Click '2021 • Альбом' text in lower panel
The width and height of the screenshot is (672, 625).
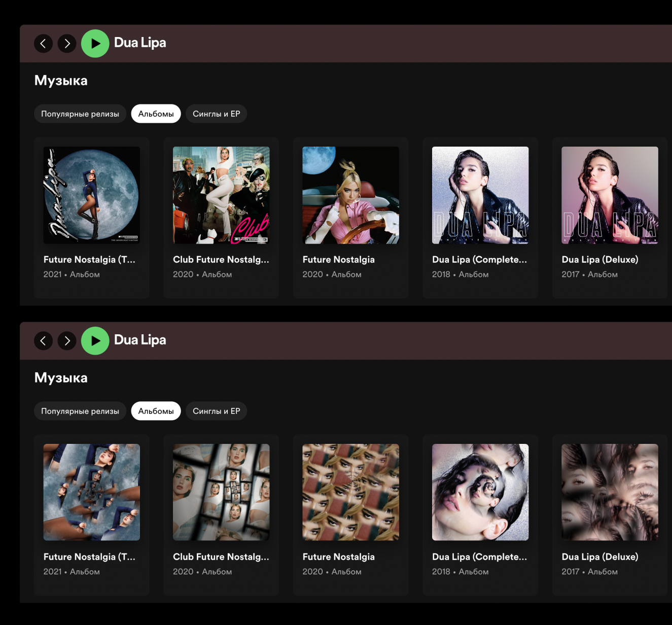pyautogui.click(x=72, y=572)
